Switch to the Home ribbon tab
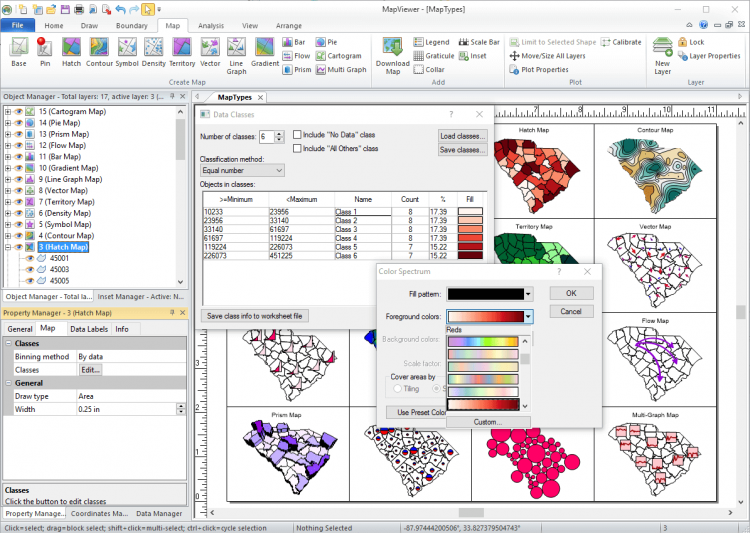750x533 pixels. [x=54, y=26]
